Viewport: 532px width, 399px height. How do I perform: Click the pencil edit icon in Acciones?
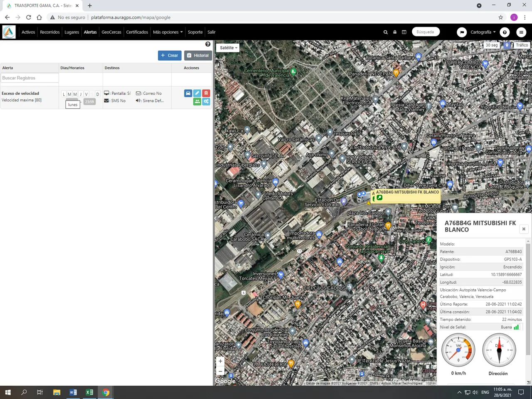[197, 93]
